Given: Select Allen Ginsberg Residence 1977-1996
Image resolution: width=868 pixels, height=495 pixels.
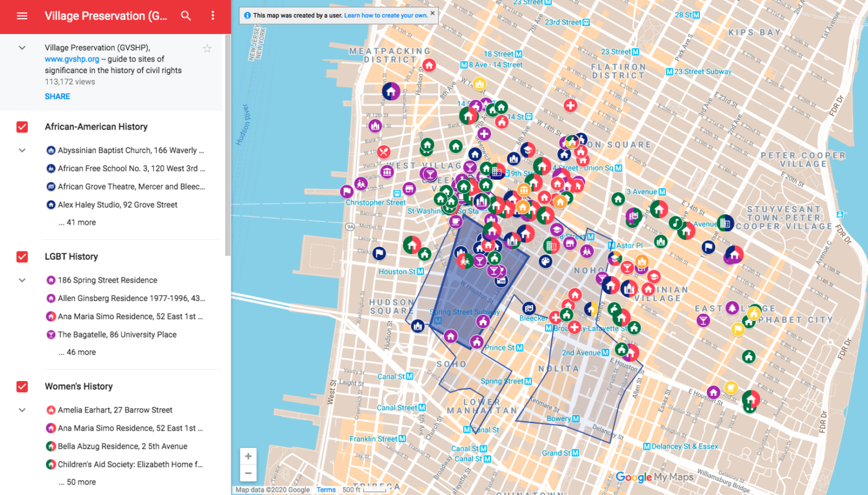Looking at the screenshot, I should tap(125, 298).
